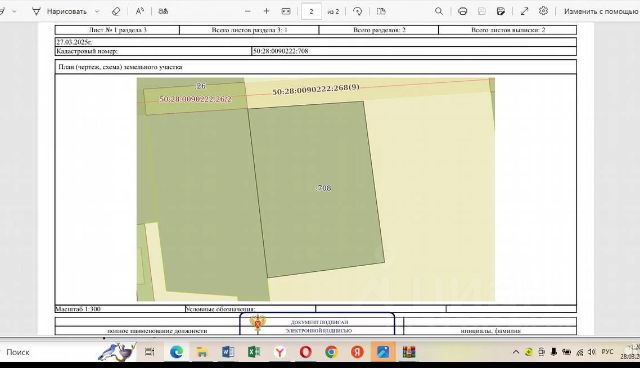Zoom out with the minus button
The image size is (640, 368).
pyautogui.click(x=247, y=11)
